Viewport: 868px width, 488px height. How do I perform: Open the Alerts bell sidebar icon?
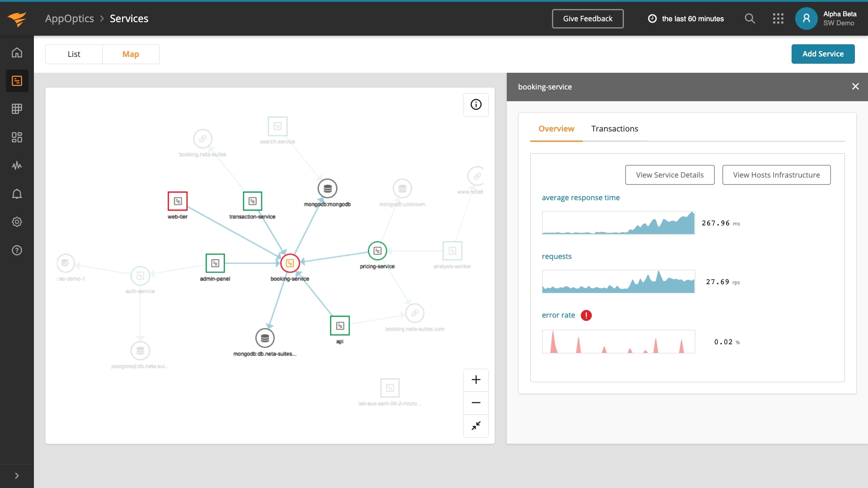pos(17,194)
